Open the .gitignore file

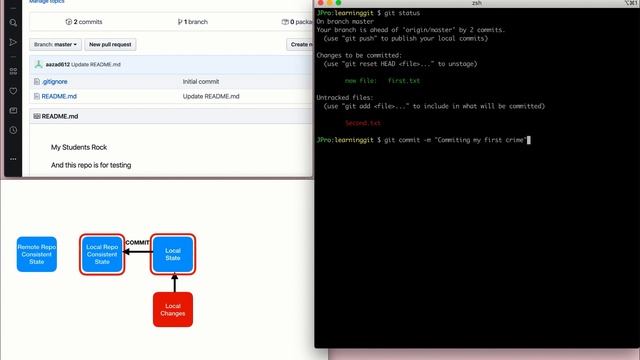[55, 82]
